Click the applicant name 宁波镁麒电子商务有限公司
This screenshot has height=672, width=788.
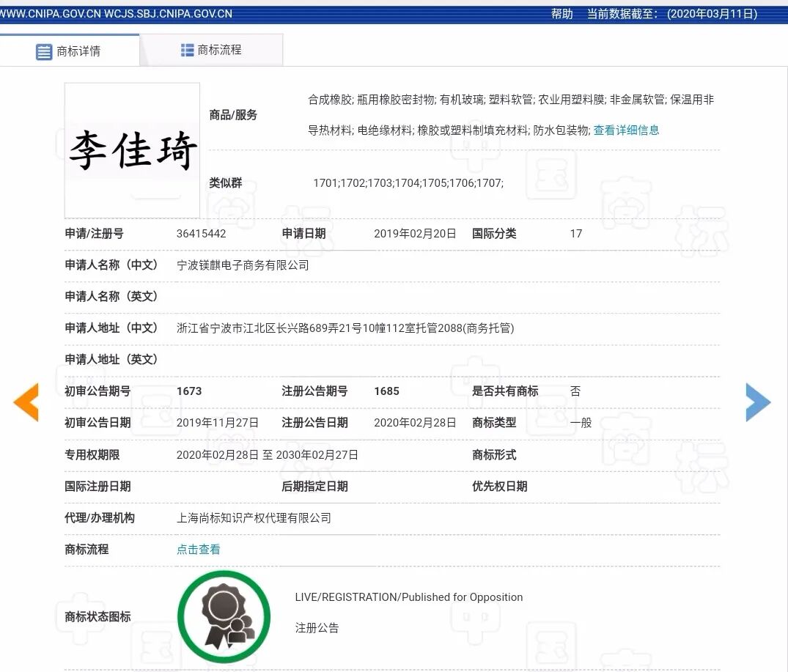click(243, 265)
